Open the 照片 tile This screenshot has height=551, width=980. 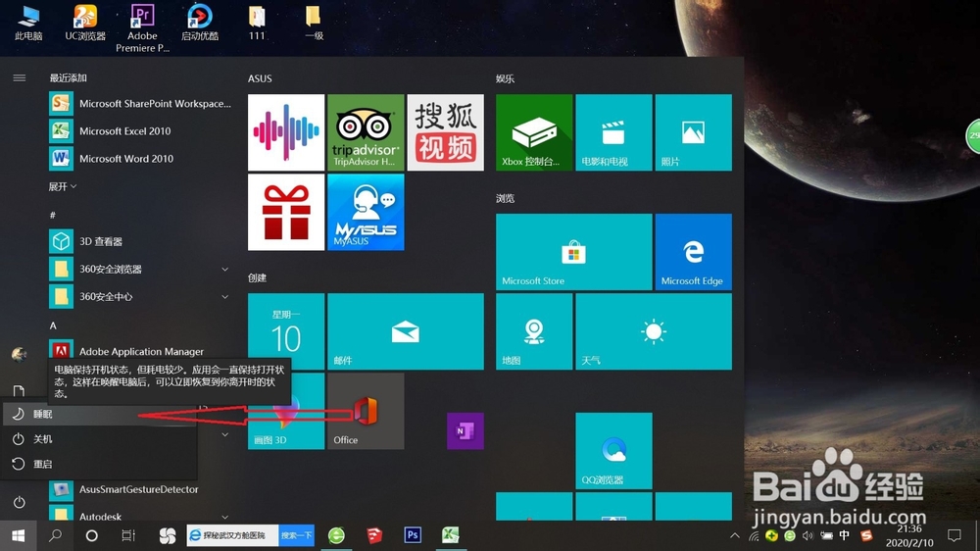click(694, 132)
